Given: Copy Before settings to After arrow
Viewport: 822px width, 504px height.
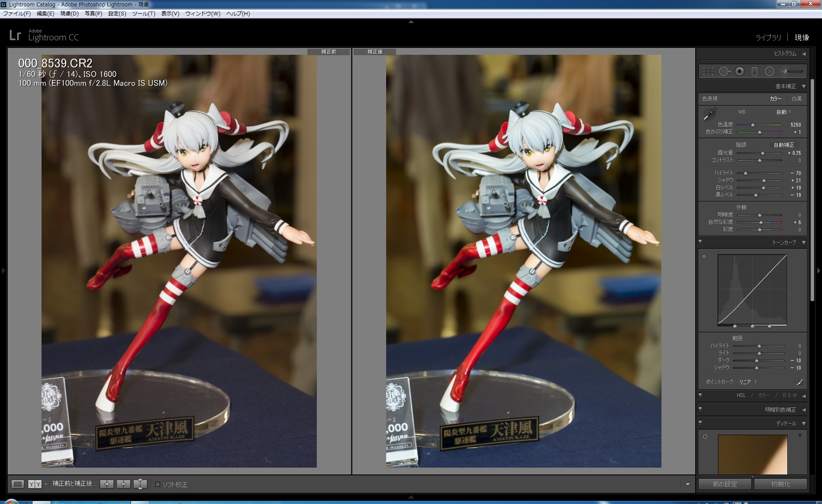Looking at the screenshot, I should 107,484.
